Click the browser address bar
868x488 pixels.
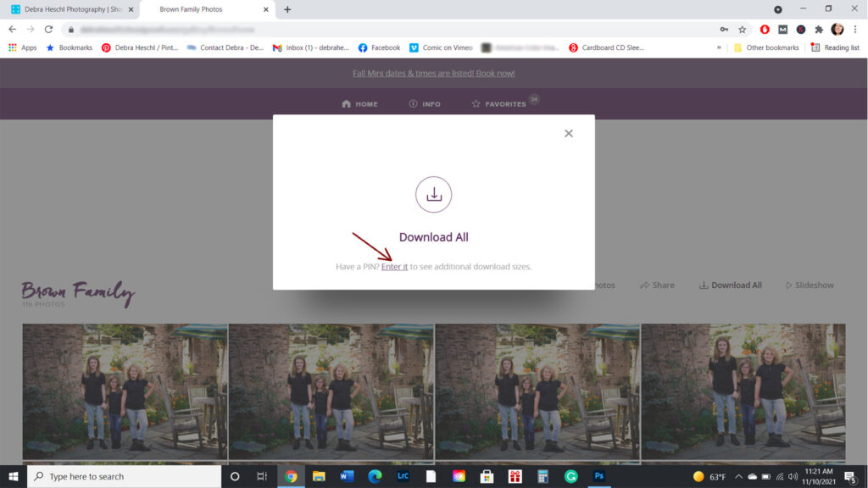[x=387, y=30]
